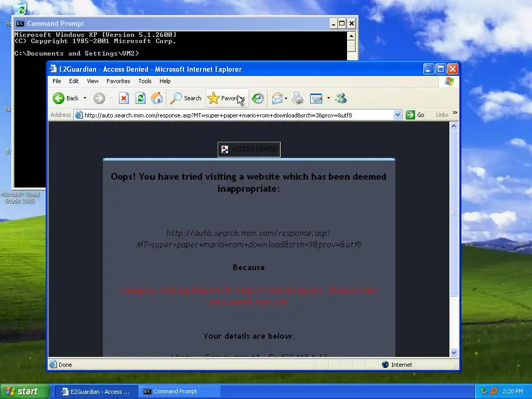Click the Command Prompt title bar icon
Viewport: 532px width, 399px height.
pos(20,23)
